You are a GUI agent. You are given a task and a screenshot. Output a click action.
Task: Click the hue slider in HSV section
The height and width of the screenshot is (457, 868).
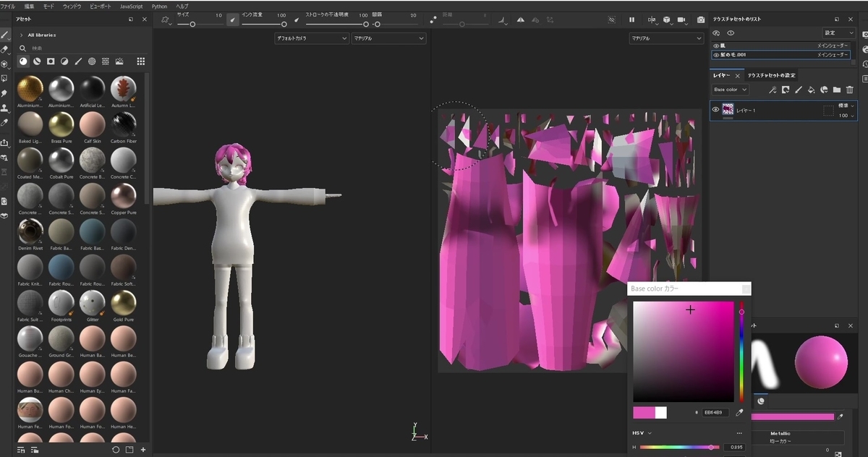[680, 448]
